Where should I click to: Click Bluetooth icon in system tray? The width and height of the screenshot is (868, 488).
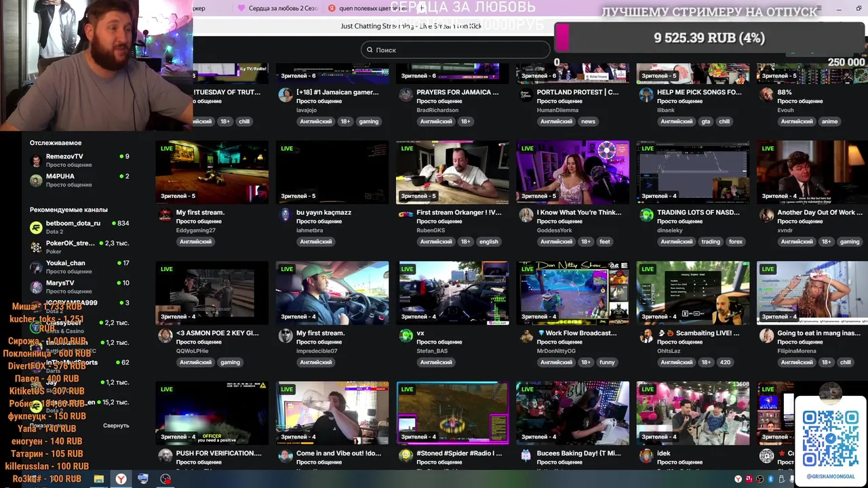pos(770,479)
